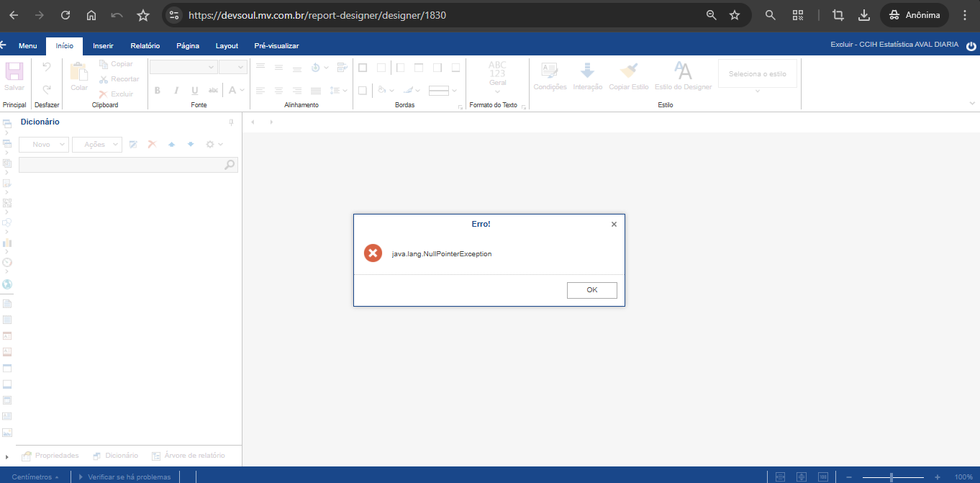The width and height of the screenshot is (980, 483).
Task: Click OK in the Erro! dialog
Action: click(x=591, y=290)
